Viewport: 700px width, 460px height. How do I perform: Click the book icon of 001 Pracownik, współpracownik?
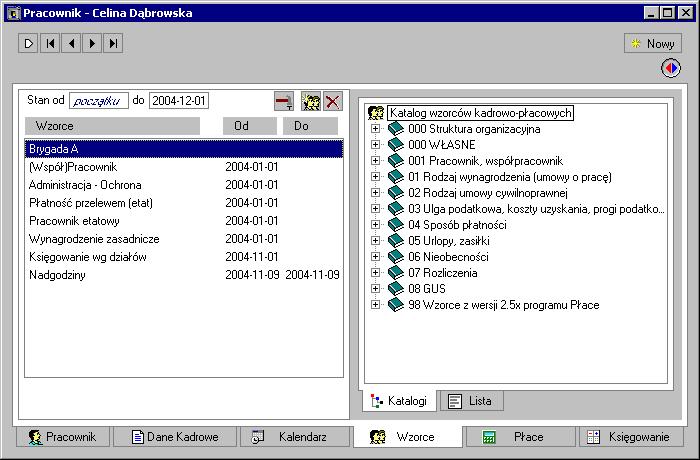pos(396,161)
